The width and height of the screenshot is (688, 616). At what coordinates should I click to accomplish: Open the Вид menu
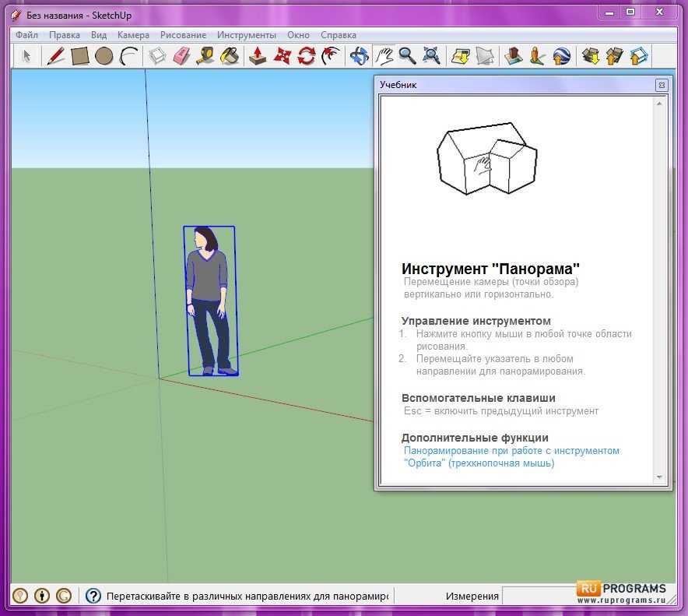click(x=99, y=35)
